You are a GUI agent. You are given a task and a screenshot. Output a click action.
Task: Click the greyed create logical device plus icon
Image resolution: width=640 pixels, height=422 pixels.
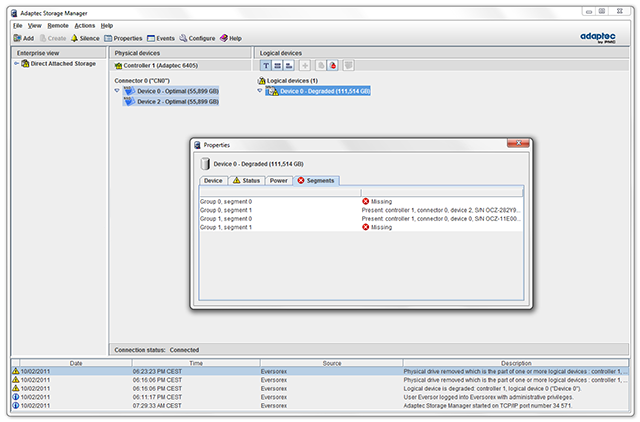(x=305, y=65)
